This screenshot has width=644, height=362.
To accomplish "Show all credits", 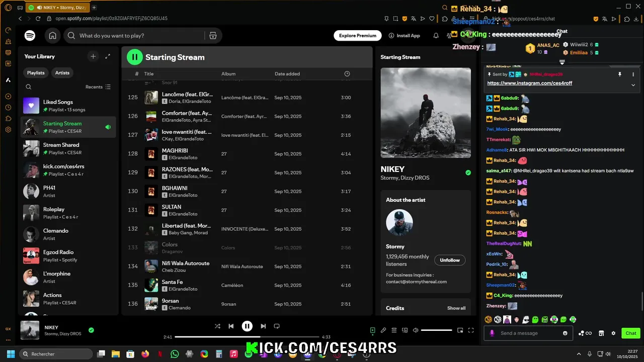I will [456, 308].
